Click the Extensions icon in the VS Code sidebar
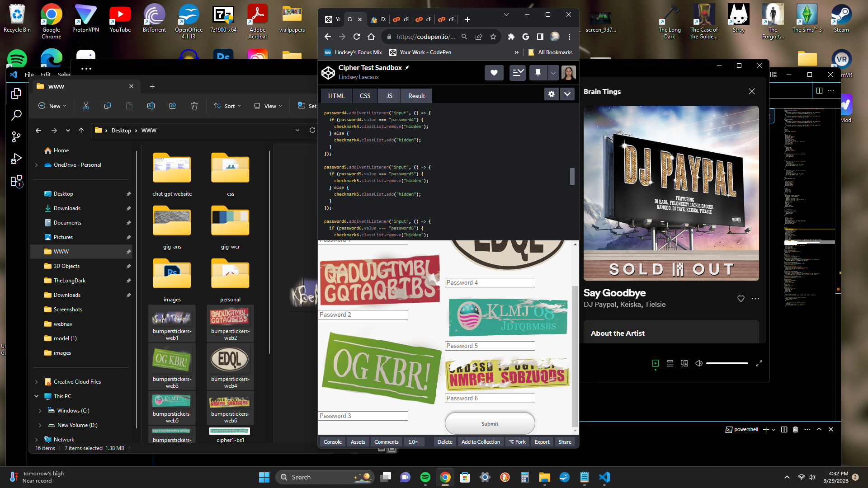This screenshot has height=488, width=868. [x=16, y=181]
